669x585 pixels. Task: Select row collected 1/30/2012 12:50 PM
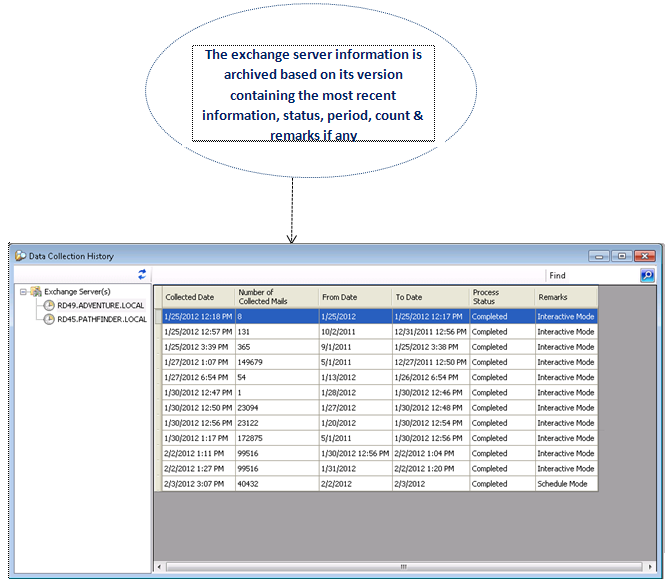[x=380, y=408]
